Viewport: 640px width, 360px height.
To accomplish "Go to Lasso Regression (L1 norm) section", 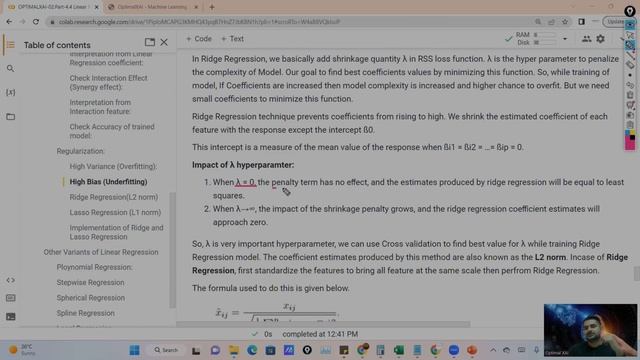I will click(x=115, y=212).
